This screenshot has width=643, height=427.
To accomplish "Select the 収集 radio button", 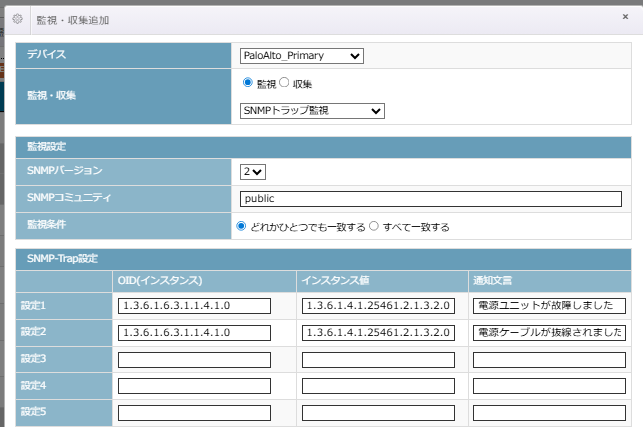I will (x=283, y=83).
